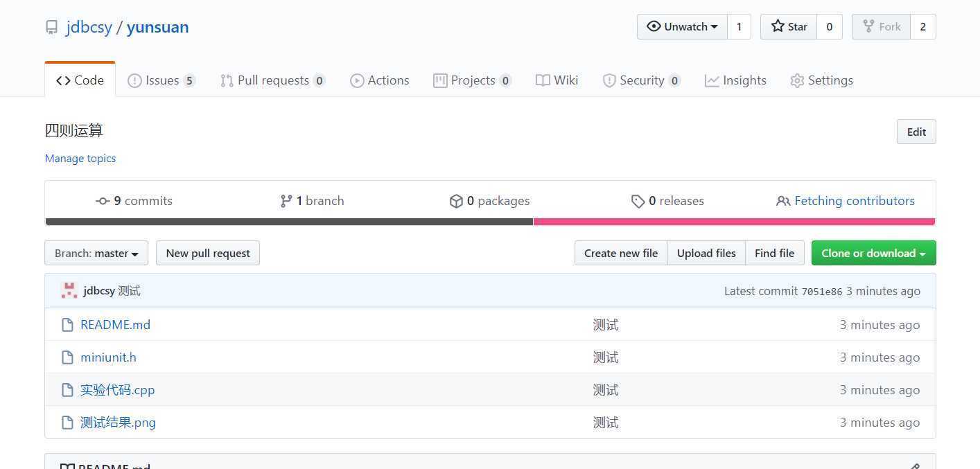Click the tag icon beside 0 releases
The height and width of the screenshot is (469, 980).
click(638, 201)
